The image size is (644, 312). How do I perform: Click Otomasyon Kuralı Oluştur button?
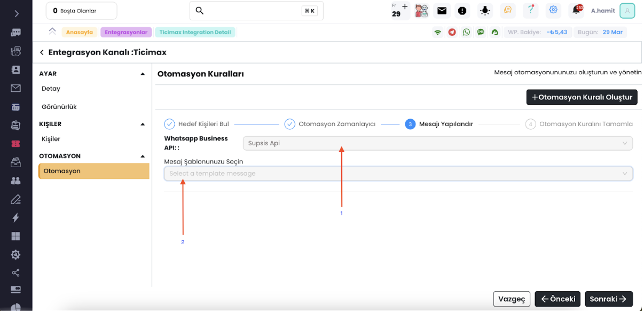(x=582, y=97)
